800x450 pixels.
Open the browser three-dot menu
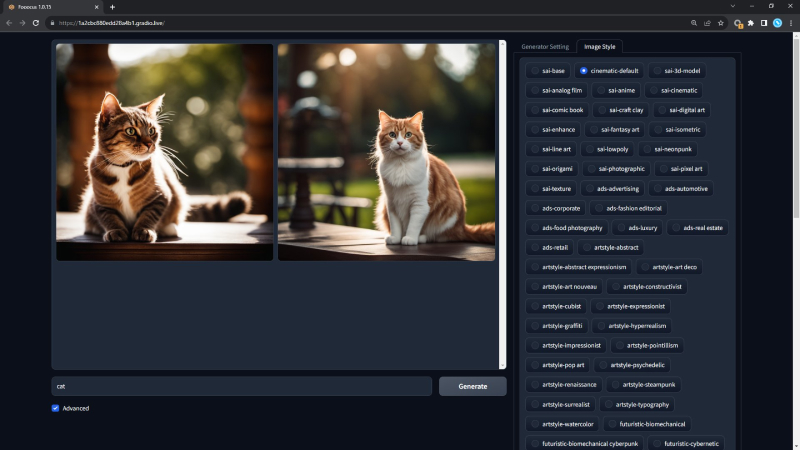(x=791, y=23)
